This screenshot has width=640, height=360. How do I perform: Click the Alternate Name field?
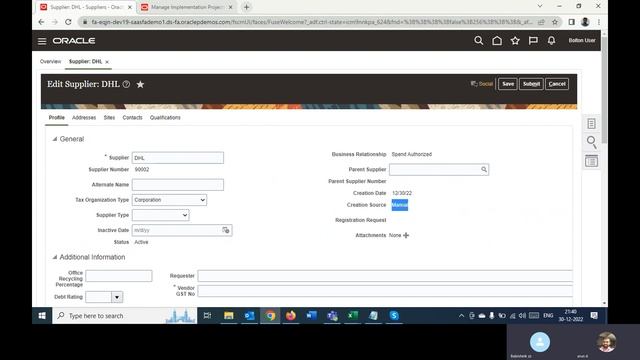pyautogui.click(x=178, y=185)
